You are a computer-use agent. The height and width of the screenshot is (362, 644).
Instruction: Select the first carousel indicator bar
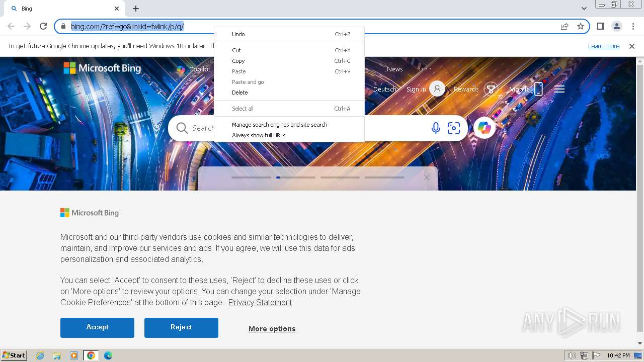pos(251,177)
